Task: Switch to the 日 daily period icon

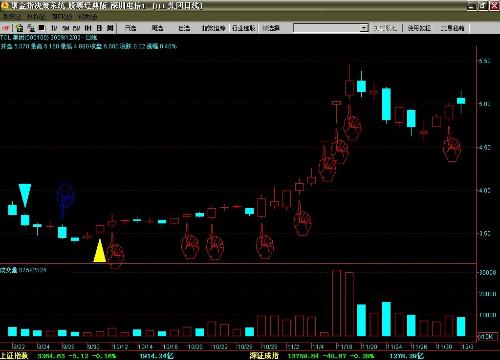Action: (x=99, y=28)
